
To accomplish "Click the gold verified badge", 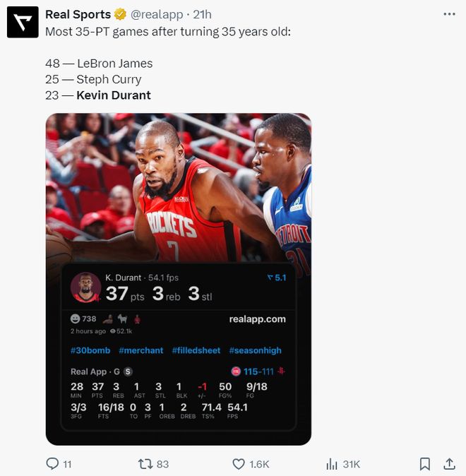I will [x=121, y=14].
